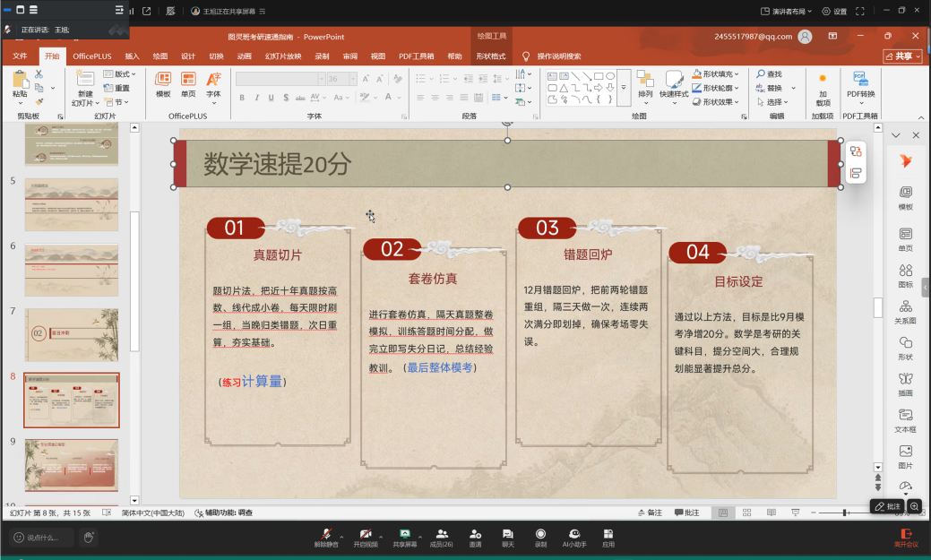Image resolution: width=931 pixels, height=560 pixels.
Task: Select slide 7 thumbnail in the slide panel
Action: [x=72, y=334]
